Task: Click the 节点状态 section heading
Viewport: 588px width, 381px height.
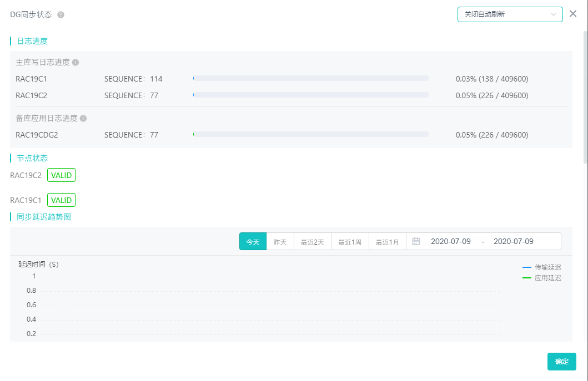Action: tap(32, 158)
